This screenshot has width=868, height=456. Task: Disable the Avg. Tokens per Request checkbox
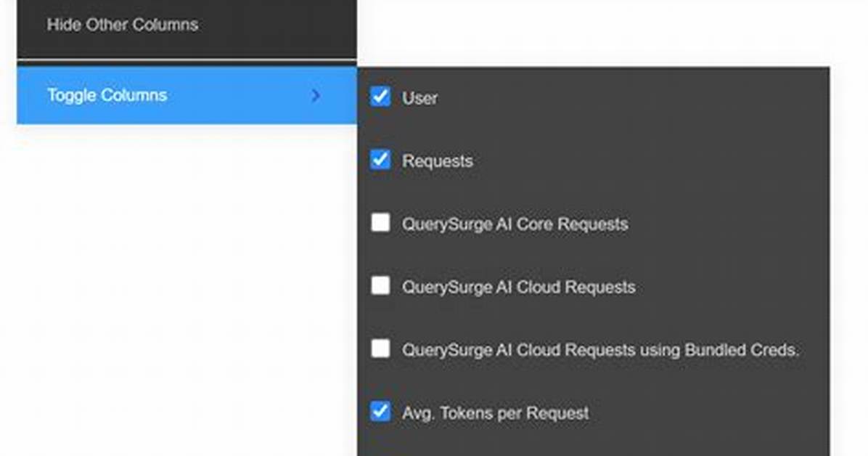[380, 412]
